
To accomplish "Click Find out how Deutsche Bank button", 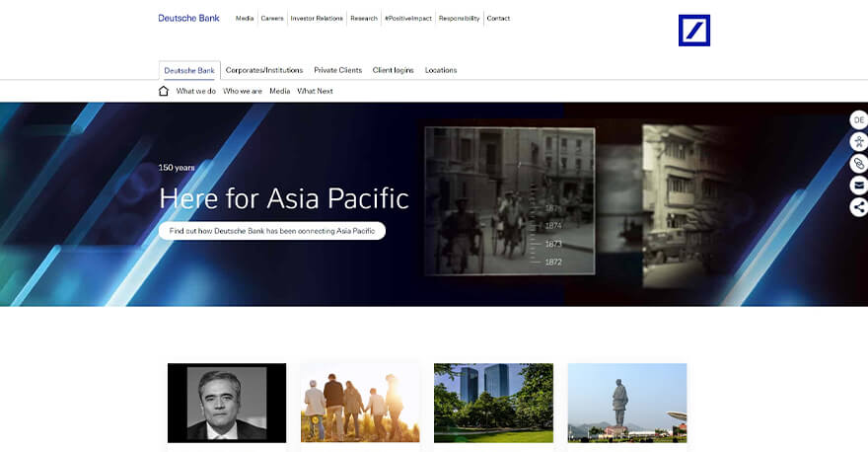I will click(272, 231).
